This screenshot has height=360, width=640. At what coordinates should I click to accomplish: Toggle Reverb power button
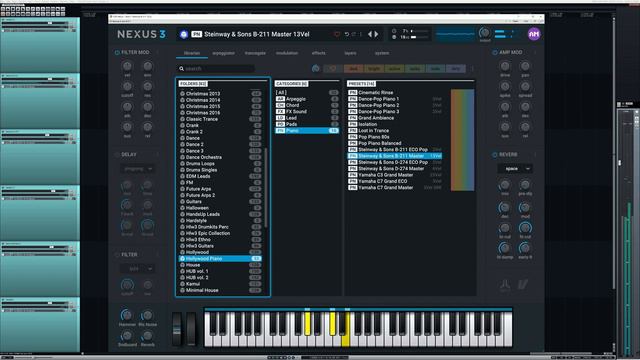(x=495, y=155)
